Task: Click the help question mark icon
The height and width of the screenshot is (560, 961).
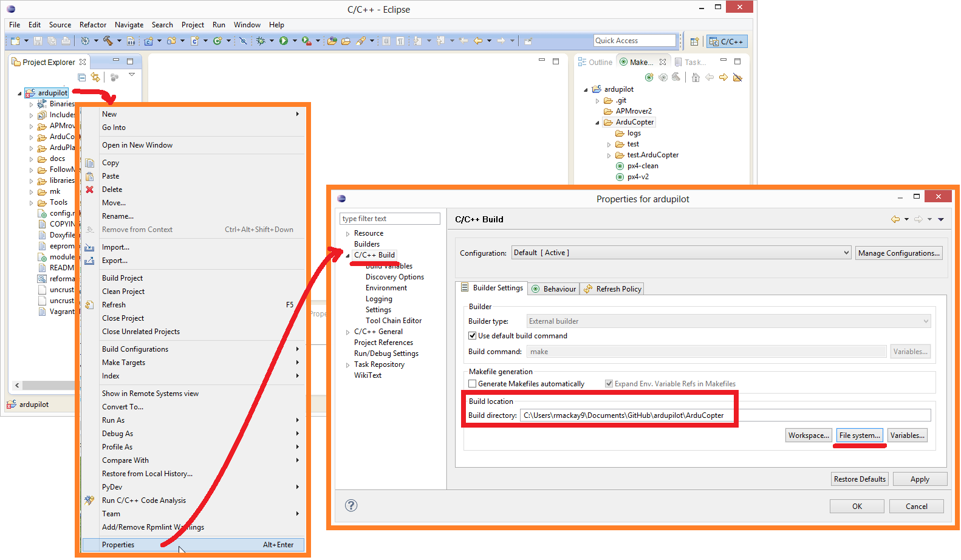Action: [x=351, y=505]
